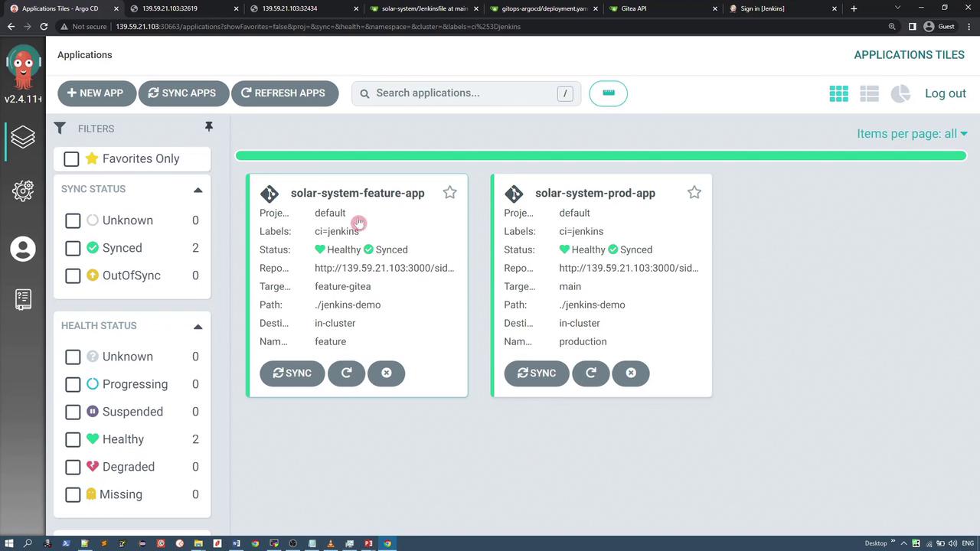This screenshot has height=551, width=980.
Task: Open Settings gears icon in Argo sidebar
Action: point(23,191)
